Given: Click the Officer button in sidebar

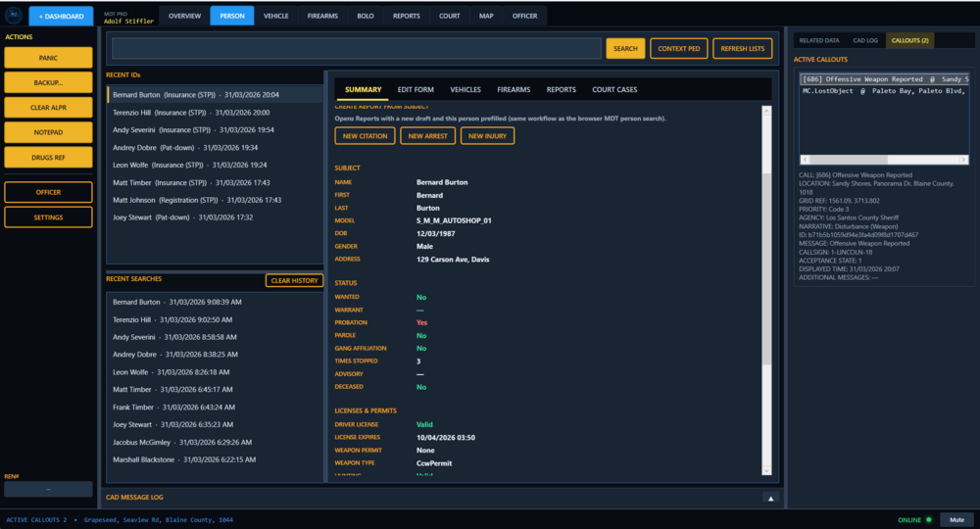Looking at the screenshot, I should tap(48, 192).
